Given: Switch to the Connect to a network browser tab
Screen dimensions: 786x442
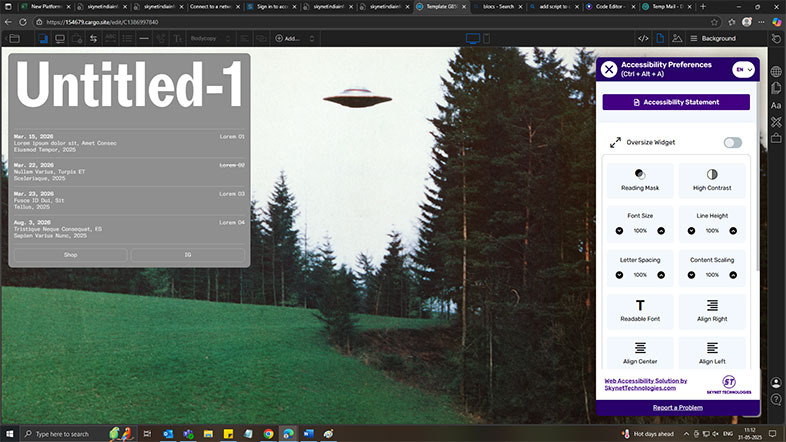Looking at the screenshot, I should coord(214,7).
